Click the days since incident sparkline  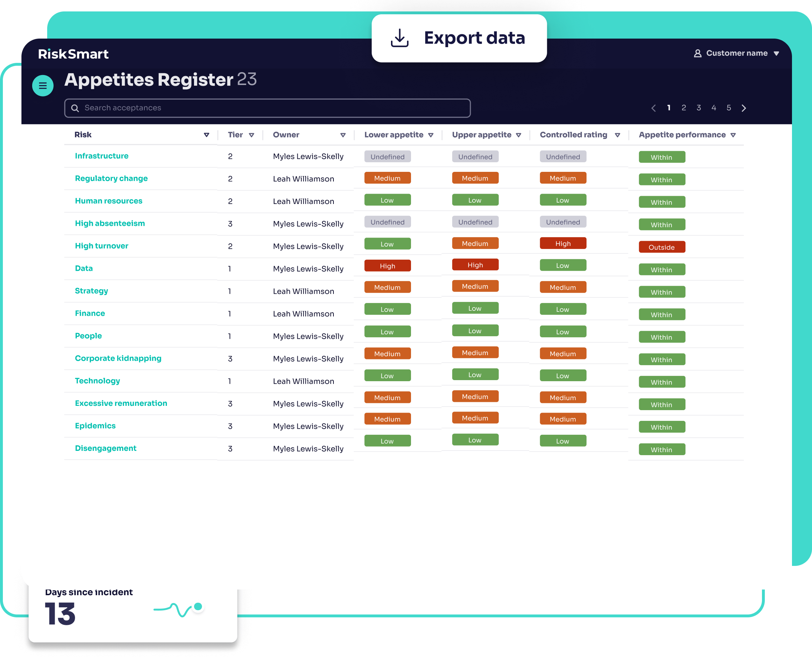[x=178, y=609]
